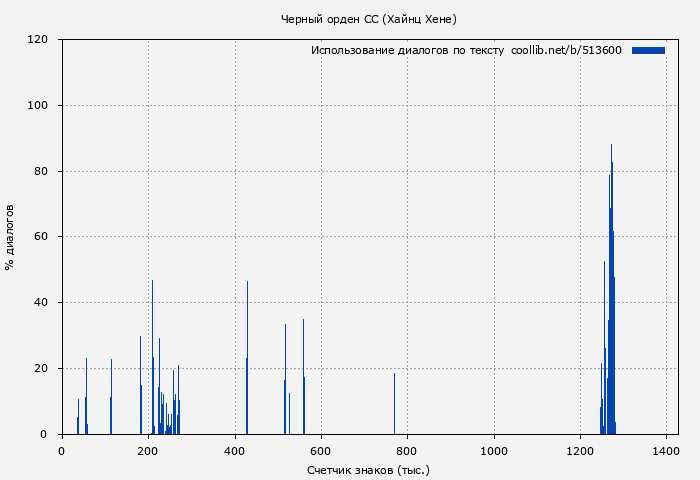Click the y-axis tick label 120
This screenshot has width=700, height=480.
click(38, 40)
